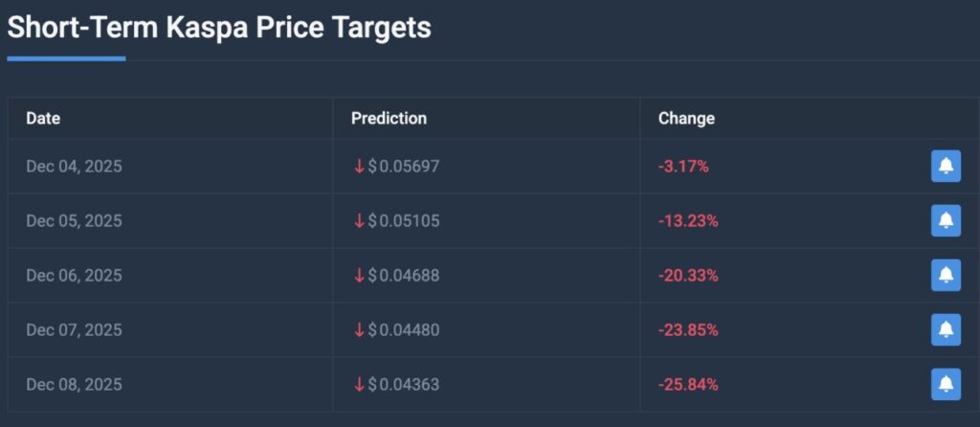
Task: Click the -13.23% change value
Action: click(x=688, y=221)
